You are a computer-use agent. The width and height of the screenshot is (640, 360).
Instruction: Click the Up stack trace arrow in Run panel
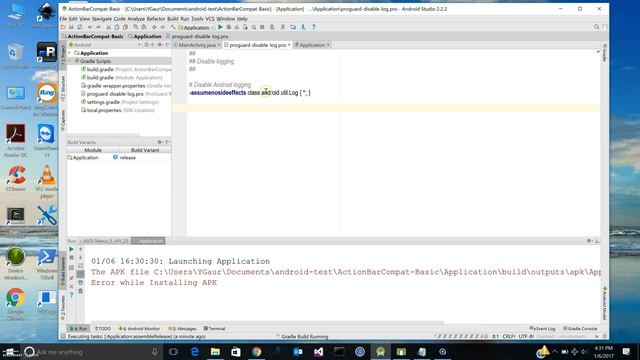(x=80, y=249)
